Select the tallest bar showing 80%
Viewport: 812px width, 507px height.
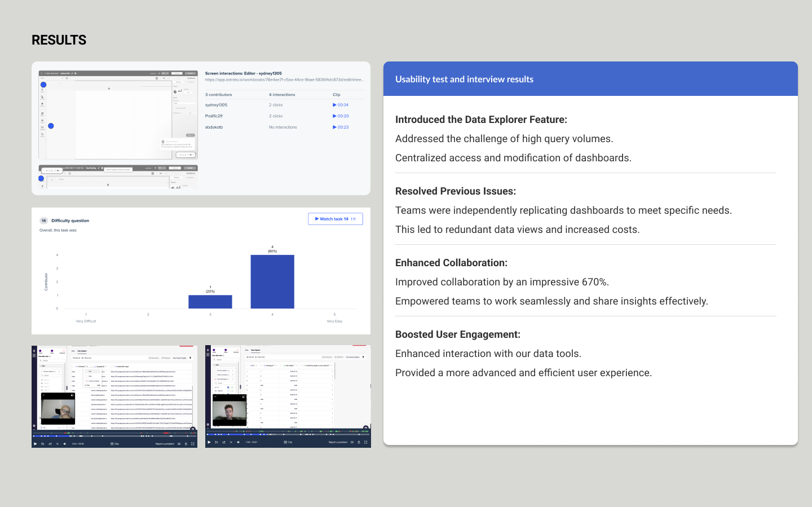click(x=272, y=281)
